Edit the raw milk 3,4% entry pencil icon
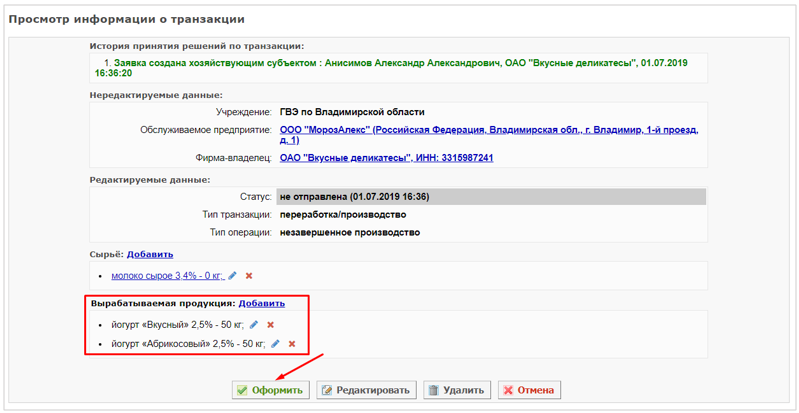 [232, 276]
